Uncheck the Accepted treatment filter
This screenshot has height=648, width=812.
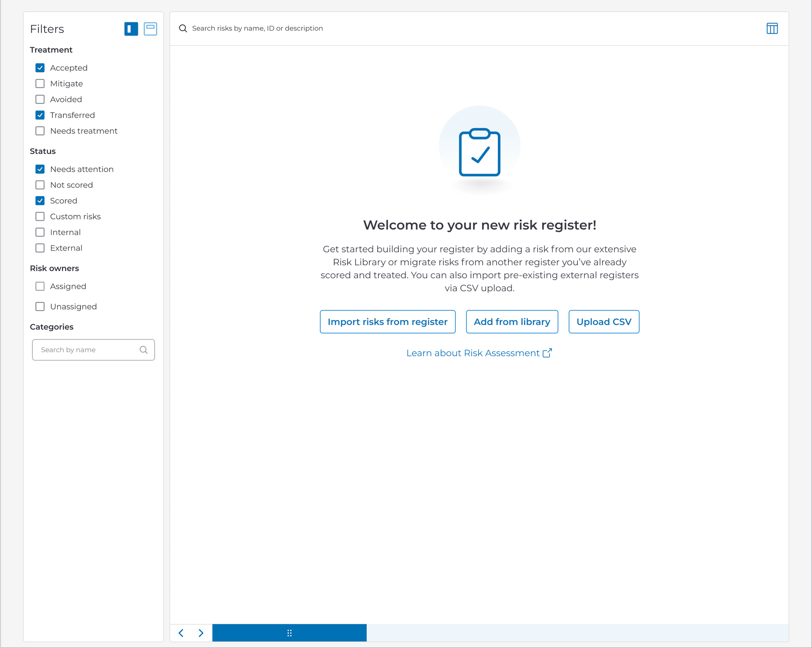40,68
